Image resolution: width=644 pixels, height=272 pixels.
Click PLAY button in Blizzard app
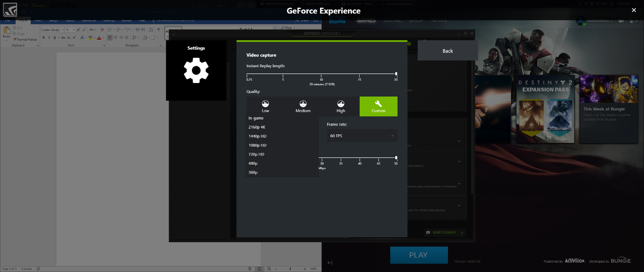(419, 255)
